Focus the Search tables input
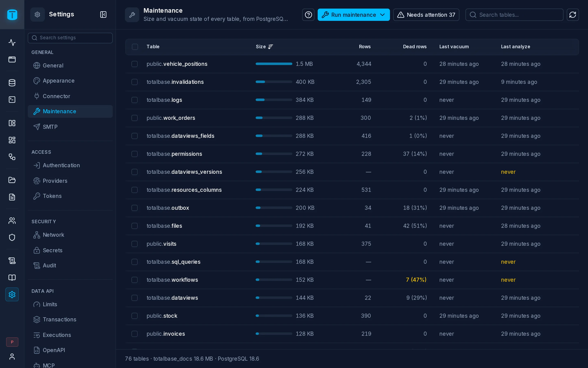The width and height of the screenshot is (588, 368). 514,15
